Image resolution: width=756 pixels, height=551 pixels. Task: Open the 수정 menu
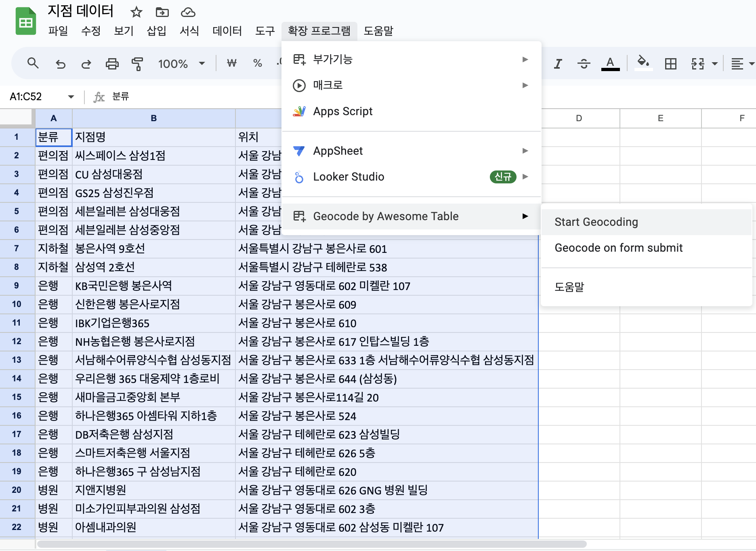(x=91, y=31)
